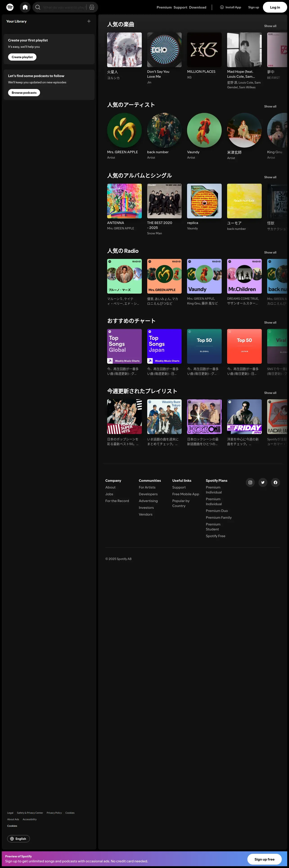This screenshot has height=868, width=289.
Task: Open Top 50 Global chart card
Action: 204,346
